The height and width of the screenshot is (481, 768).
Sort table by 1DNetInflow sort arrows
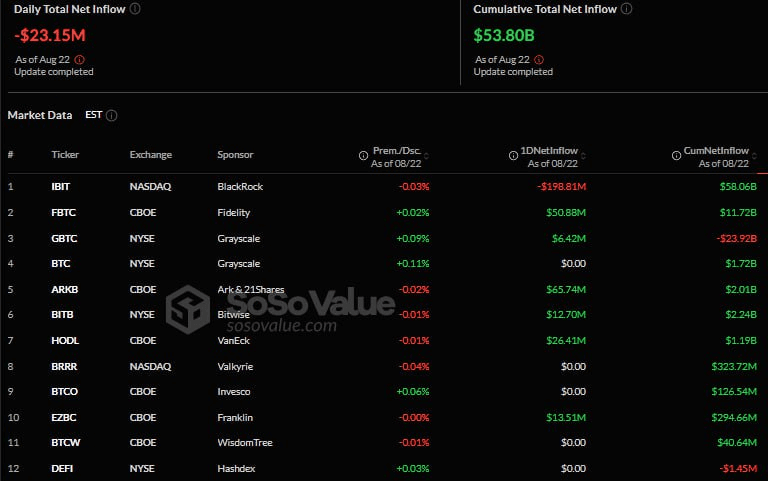coord(583,156)
